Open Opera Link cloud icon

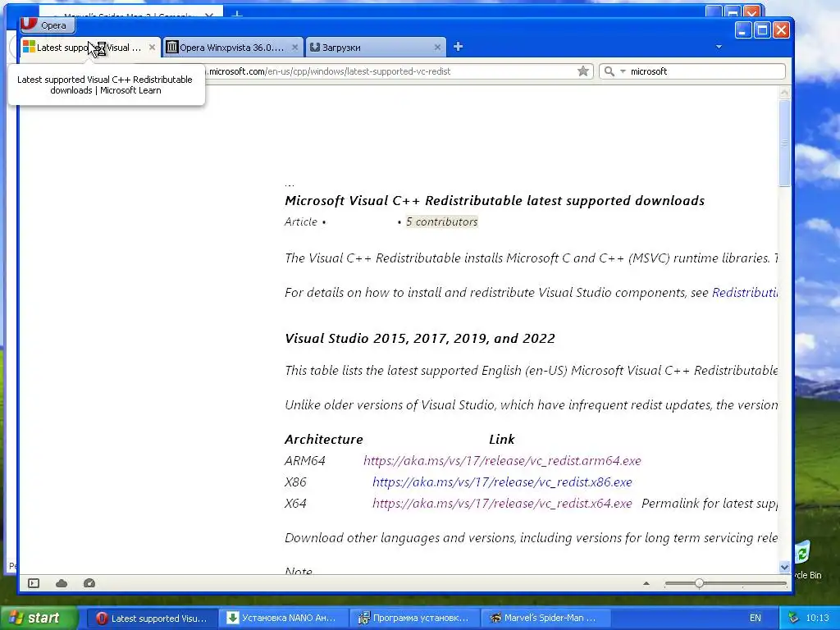(62, 583)
